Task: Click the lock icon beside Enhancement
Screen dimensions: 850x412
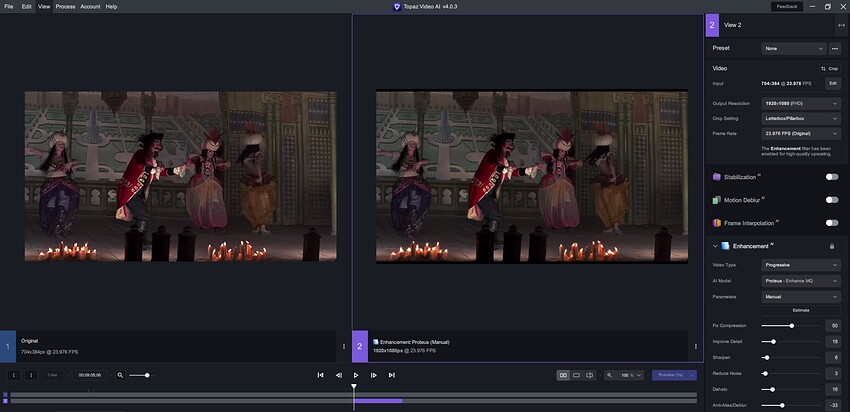Action: tap(831, 245)
